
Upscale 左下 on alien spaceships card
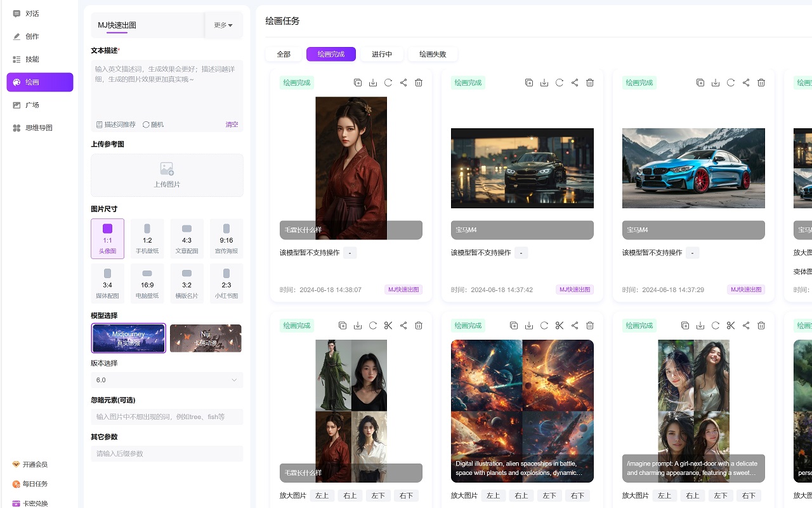coord(549,496)
